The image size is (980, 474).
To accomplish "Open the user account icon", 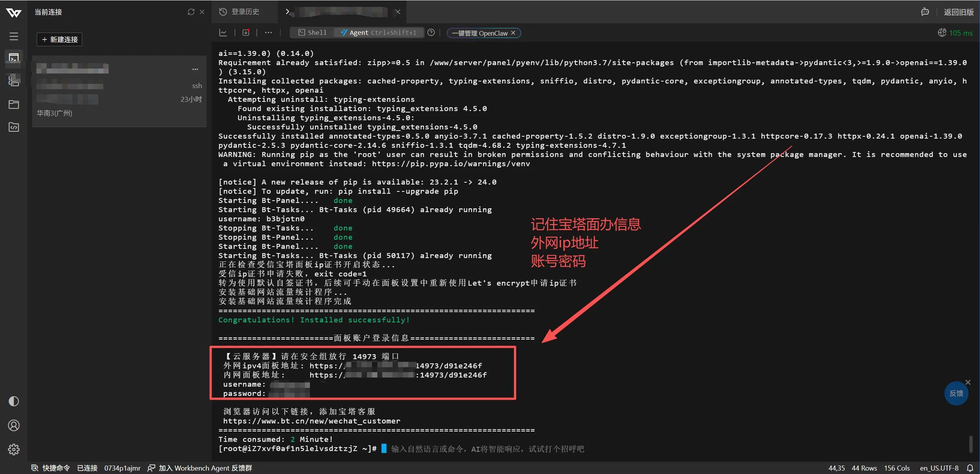I will [14, 425].
